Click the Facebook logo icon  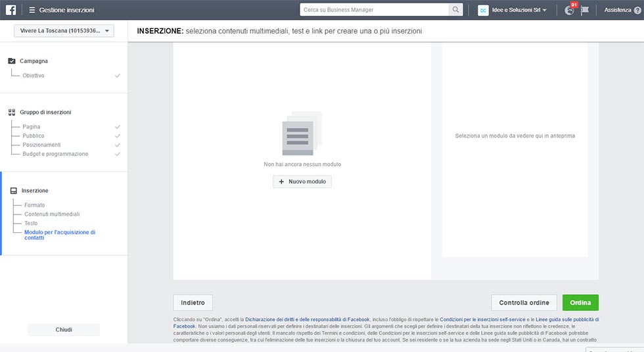pos(11,10)
